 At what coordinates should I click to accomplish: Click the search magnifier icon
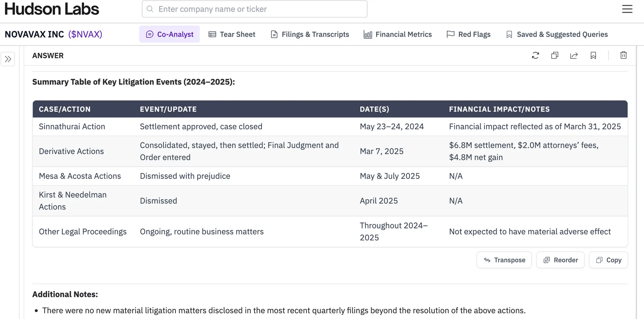150,9
